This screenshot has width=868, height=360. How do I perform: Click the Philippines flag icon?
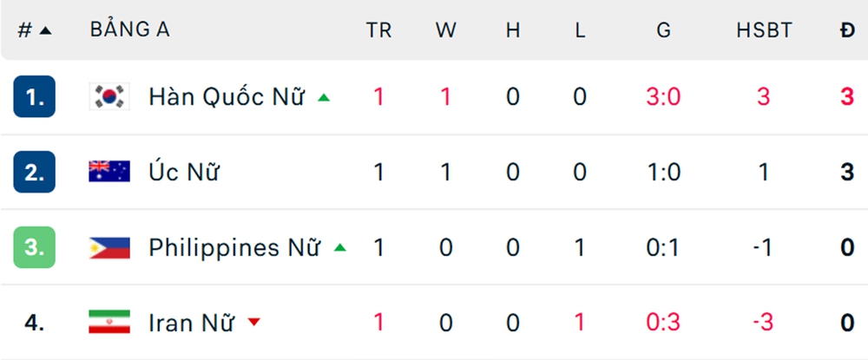click(109, 248)
